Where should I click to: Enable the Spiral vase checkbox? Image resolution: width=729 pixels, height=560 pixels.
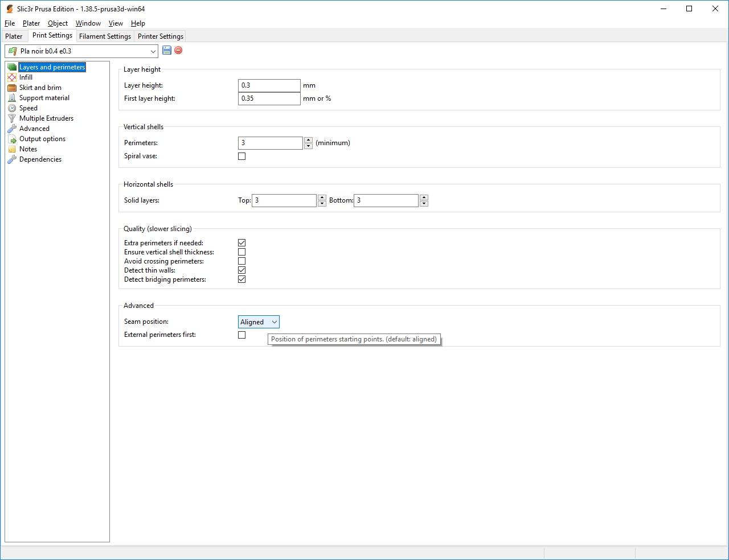pos(242,156)
